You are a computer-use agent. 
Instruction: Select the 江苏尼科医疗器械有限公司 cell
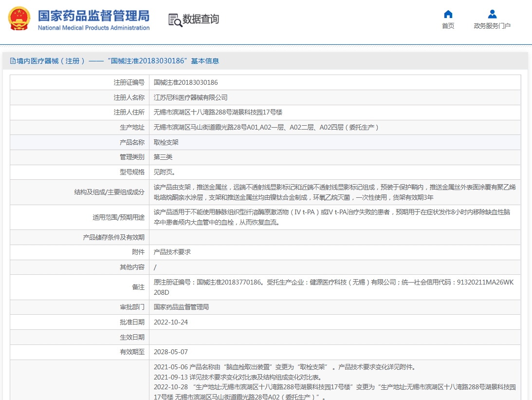click(x=190, y=97)
